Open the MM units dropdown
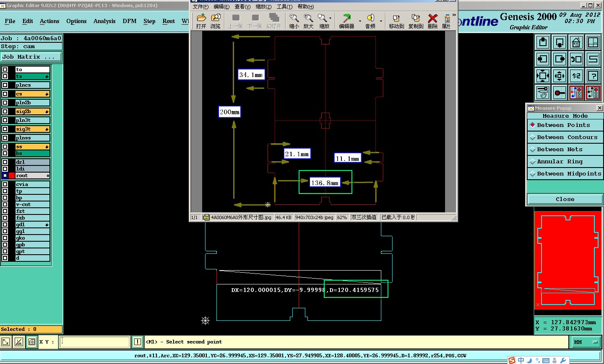 (x=585, y=342)
